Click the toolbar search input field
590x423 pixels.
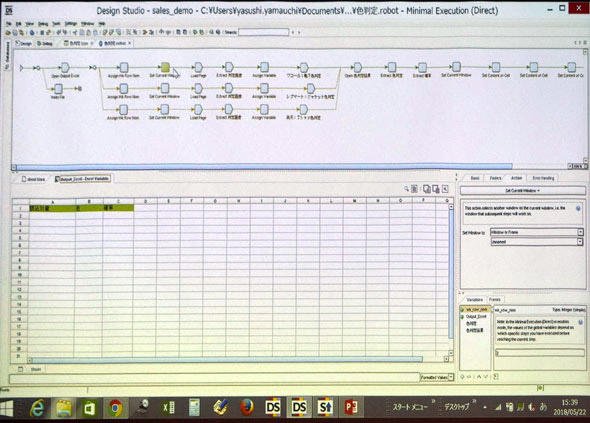coord(263,32)
